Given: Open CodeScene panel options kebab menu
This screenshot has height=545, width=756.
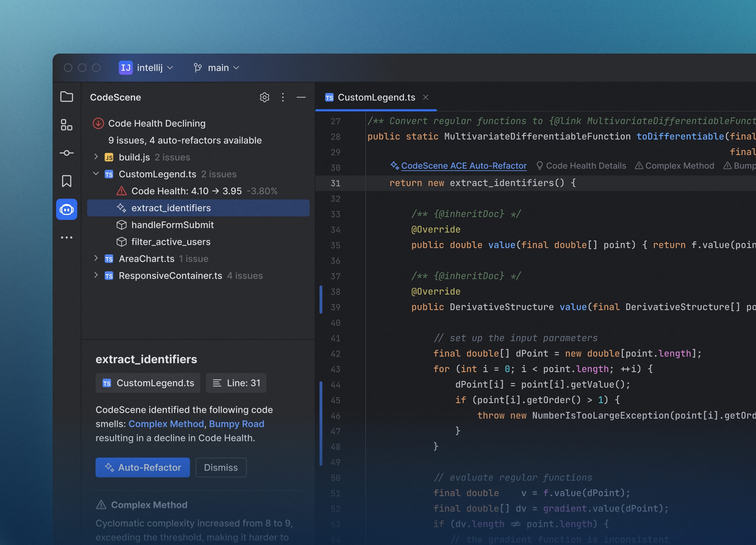Looking at the screenshot, I should click(x=283, y=97).
